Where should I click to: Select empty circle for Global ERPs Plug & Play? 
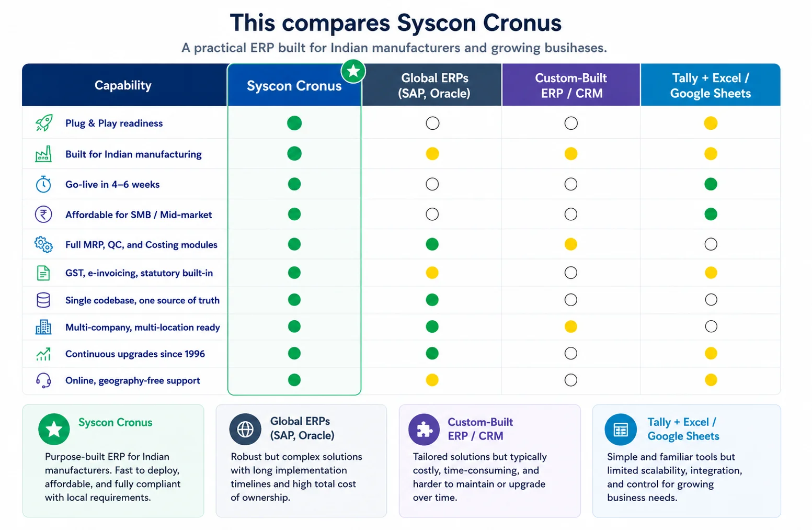tap(432, 123)
